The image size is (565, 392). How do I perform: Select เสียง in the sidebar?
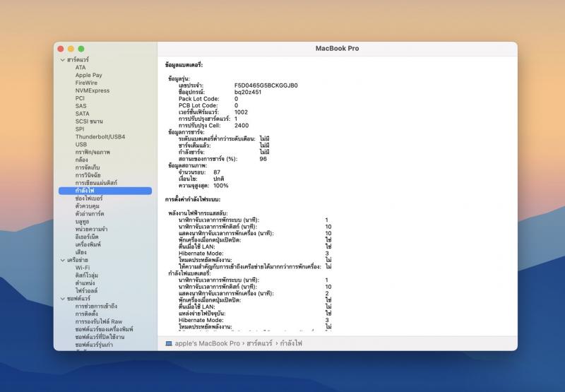point(81,252)
